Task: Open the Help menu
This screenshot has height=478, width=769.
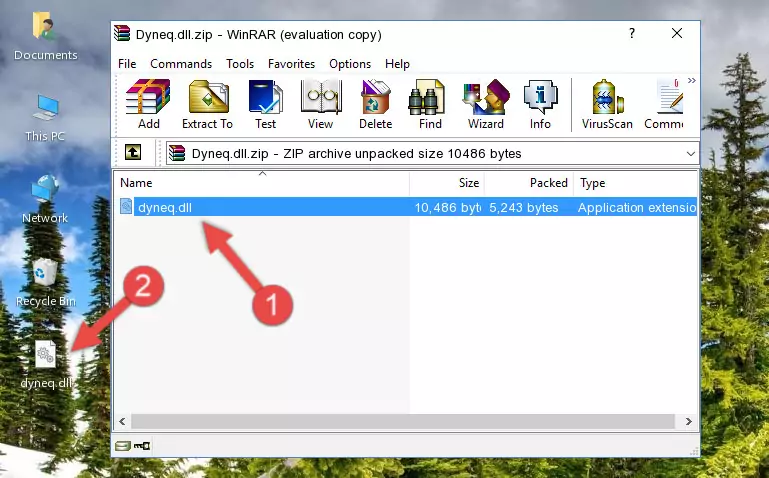Action: (x=397, y=64)
